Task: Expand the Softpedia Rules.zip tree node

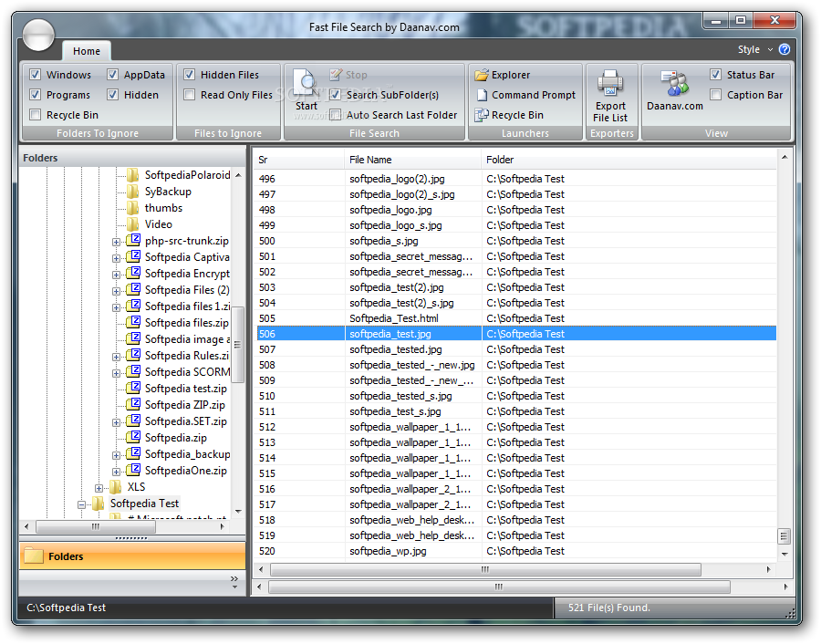Action: tap(116, 357)
